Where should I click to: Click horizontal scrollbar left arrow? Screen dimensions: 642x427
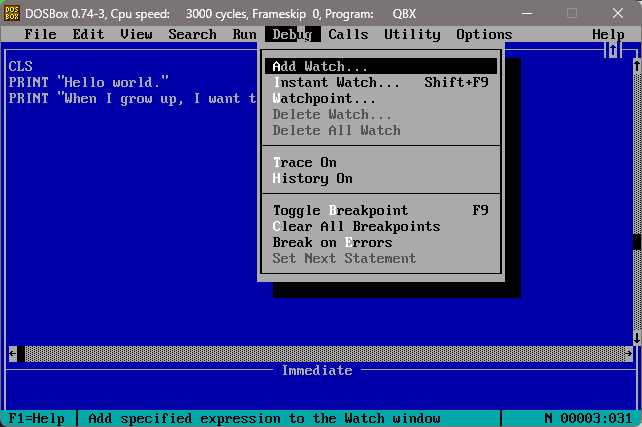(13, 354)
